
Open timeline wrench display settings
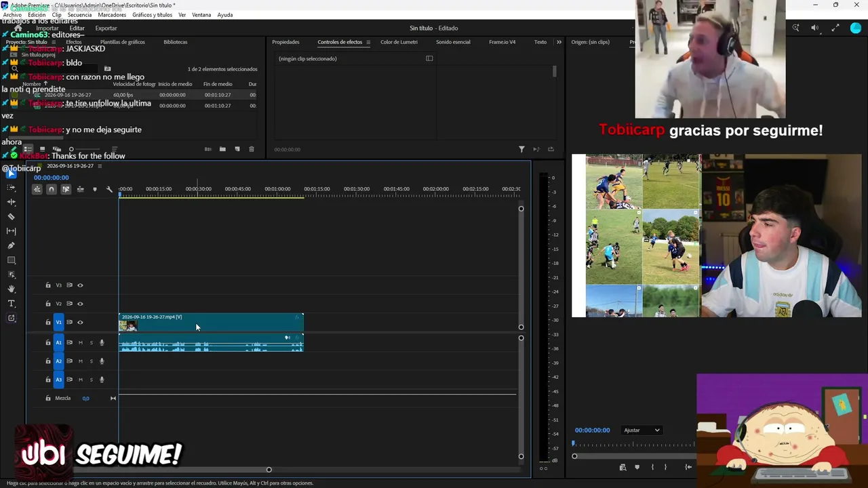click(x=109, y=189)
